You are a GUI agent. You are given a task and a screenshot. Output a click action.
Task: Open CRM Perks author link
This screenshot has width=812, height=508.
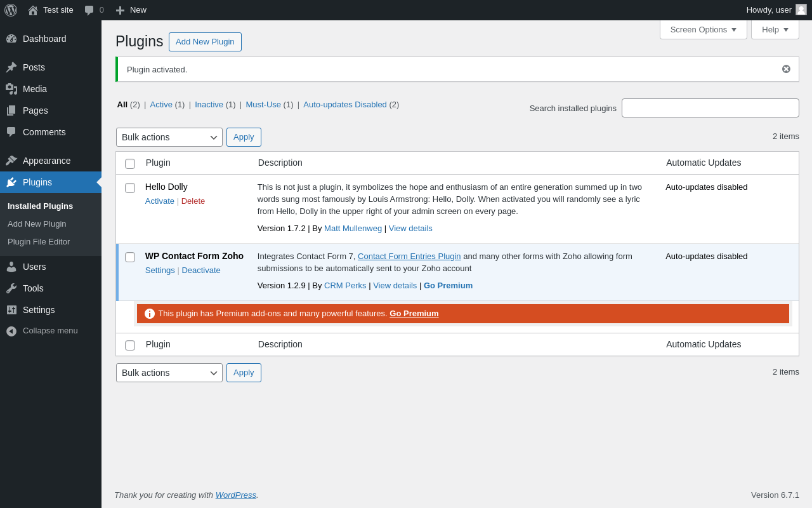[x=345, y=286]
